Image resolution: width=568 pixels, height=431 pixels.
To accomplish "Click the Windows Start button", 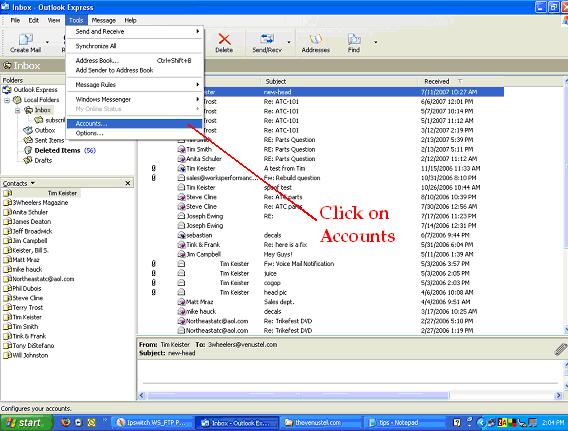I will pyautogui.click(x=26, y=423).
